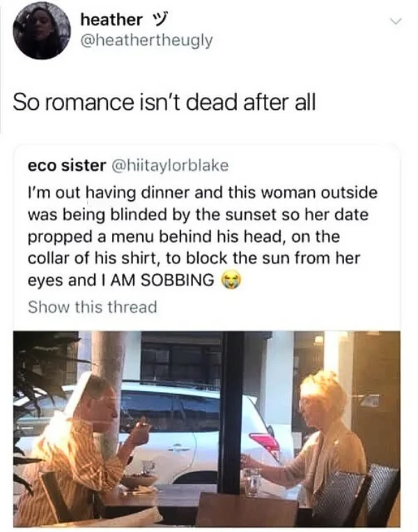Click the katakana symbol beside heather

[158, 20]
